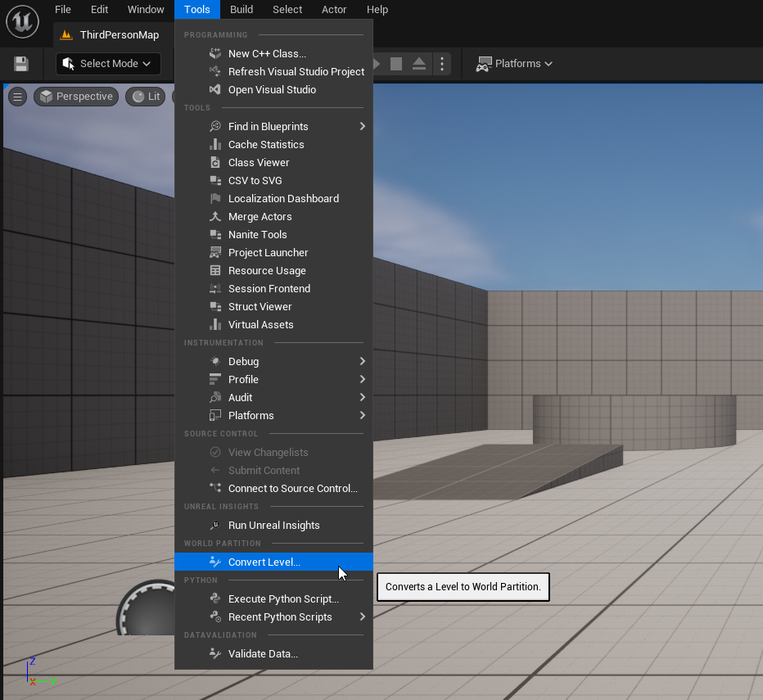Viewport: 763px width, 700px height.
Task: Open the Perspective view dropdown
Action: pos(76,96)
